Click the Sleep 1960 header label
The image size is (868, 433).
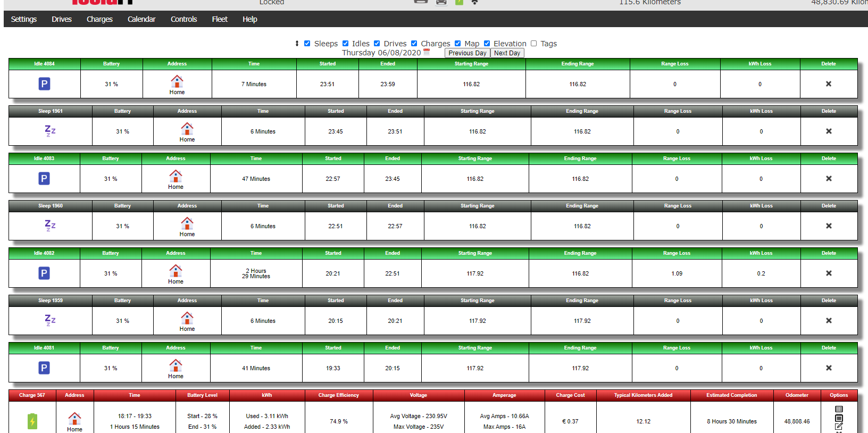51,206
